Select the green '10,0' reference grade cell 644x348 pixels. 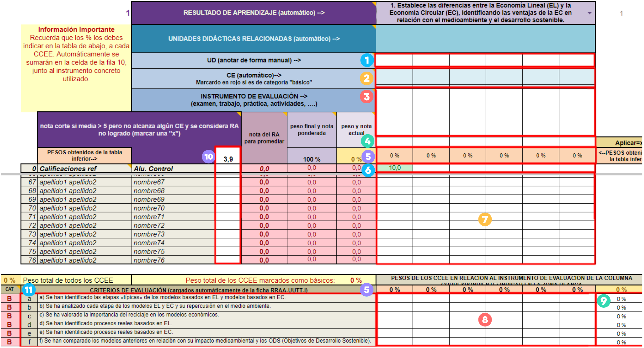click(x=395, y=168)
